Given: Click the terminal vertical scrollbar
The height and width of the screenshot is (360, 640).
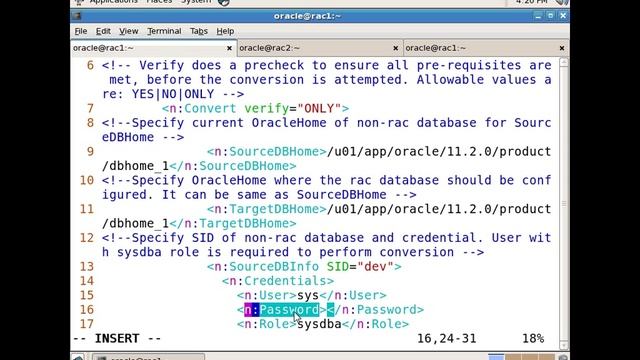Looking at the screenshot, I should coord(564,204).
